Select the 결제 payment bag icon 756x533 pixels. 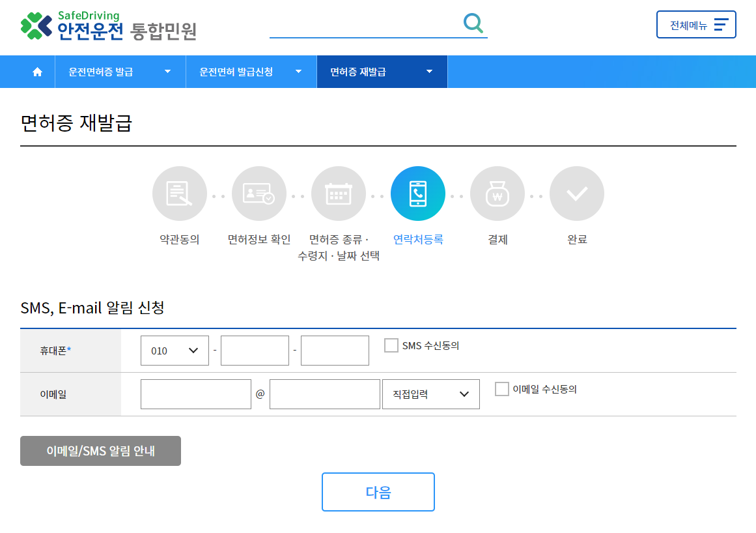(497, 193)
